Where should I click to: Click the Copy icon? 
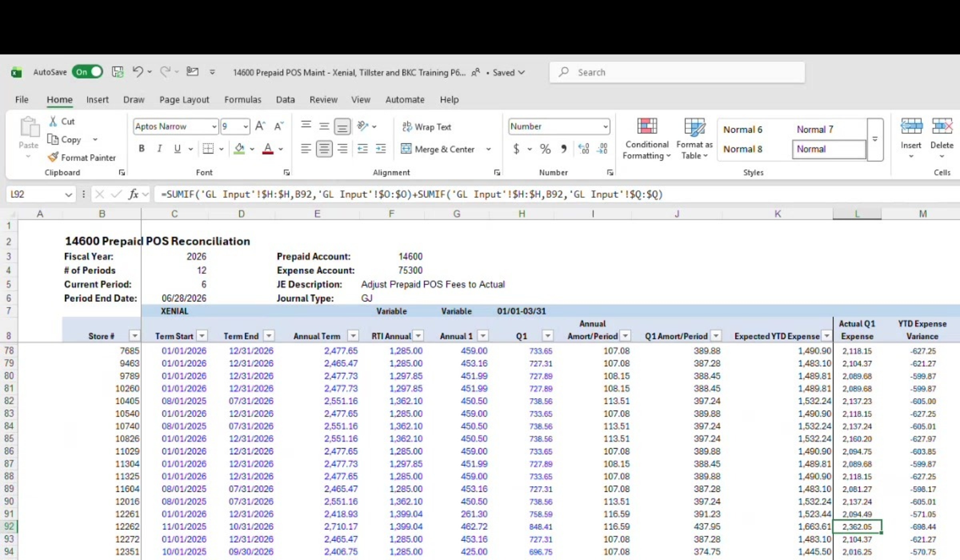click(x=53, y=139)
